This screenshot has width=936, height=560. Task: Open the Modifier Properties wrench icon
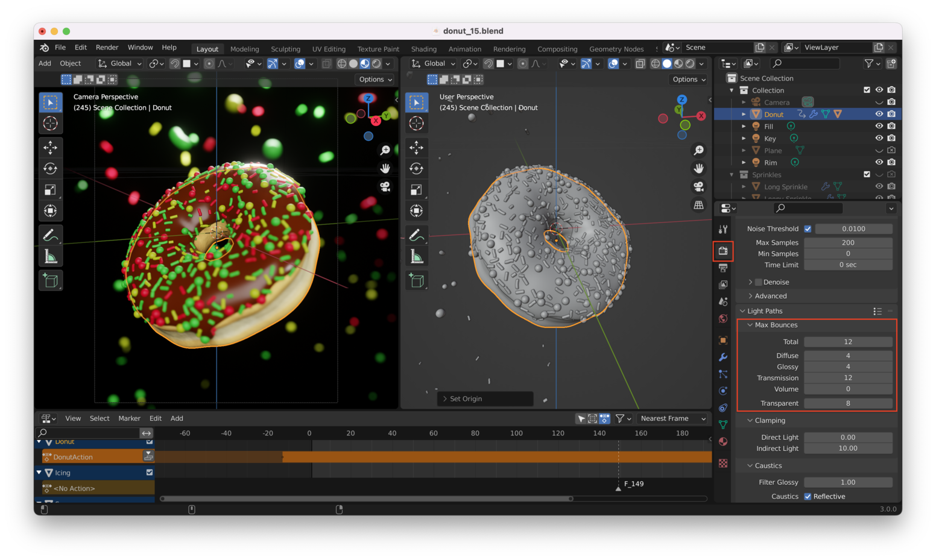pyautogui.click(x=723, y=357)
